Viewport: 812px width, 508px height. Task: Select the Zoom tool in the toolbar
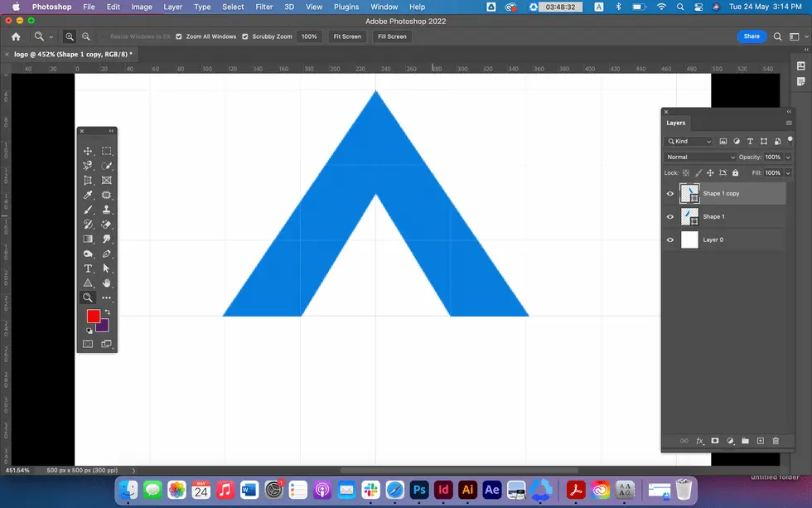(87, 297)
